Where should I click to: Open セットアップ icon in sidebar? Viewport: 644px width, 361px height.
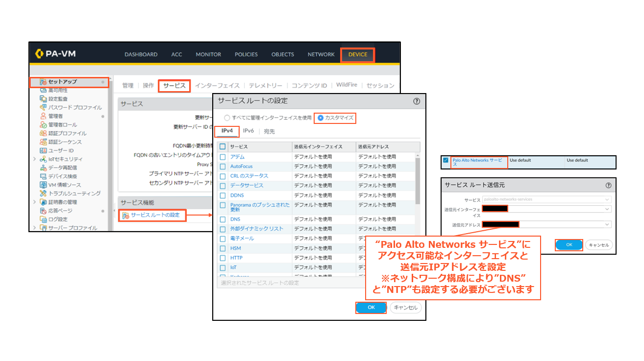coord(43,82)
